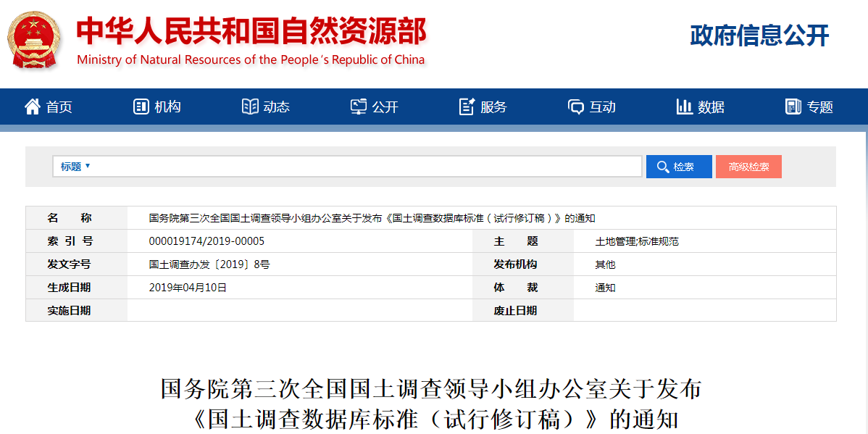Click the magnifier icon in 检索 button

click(x=662, y=167)
